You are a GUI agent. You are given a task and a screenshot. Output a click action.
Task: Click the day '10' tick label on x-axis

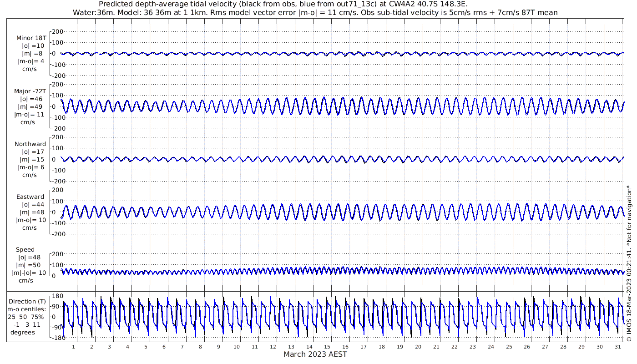[237, 347]
